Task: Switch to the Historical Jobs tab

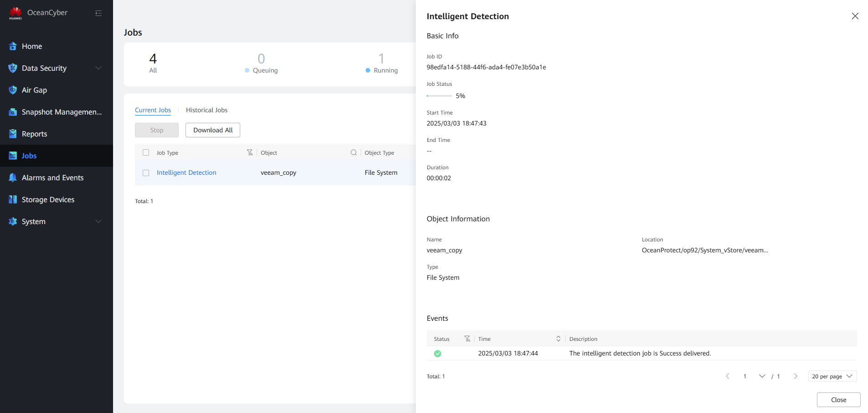Action: [x=207, y=110]
